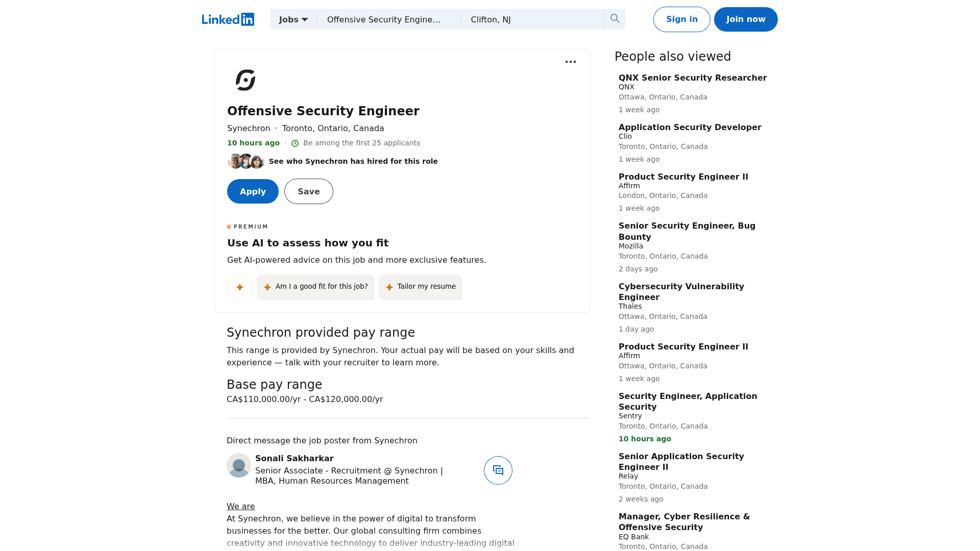Edit the job title search field
The height and width of the screenshot is (551, 980).
tap(389, 19)
